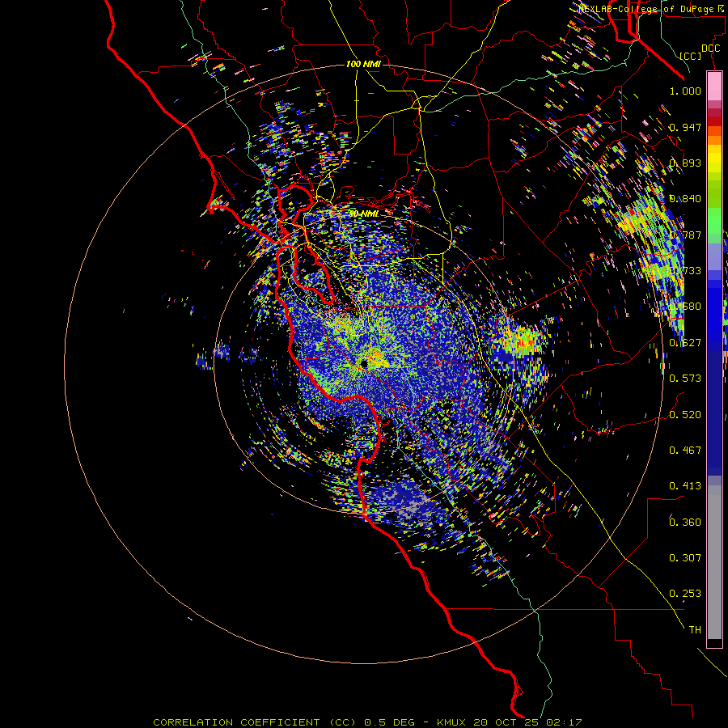
Task: Click the 100 NMI range ring label
Action: (x=363, y=64)
